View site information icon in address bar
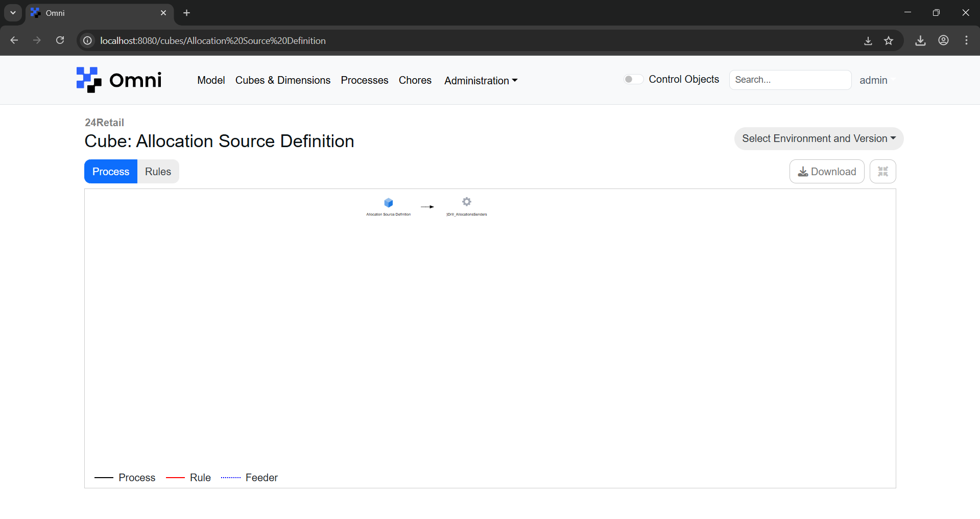980x519 pixels. tap(88, 40)
